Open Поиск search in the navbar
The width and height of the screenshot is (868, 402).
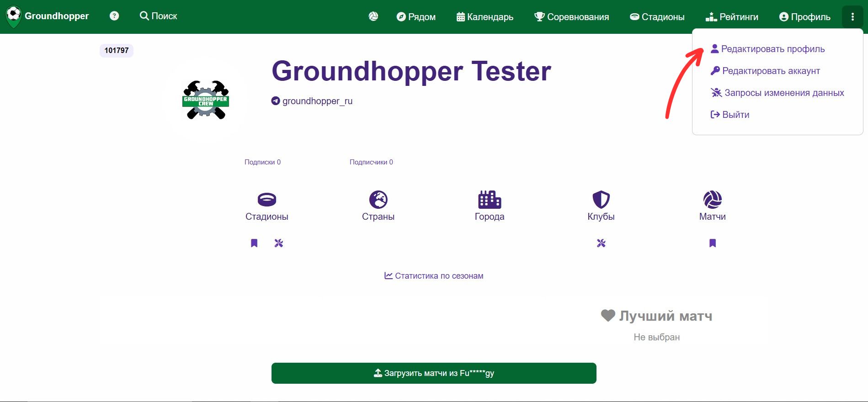[158, 16]
